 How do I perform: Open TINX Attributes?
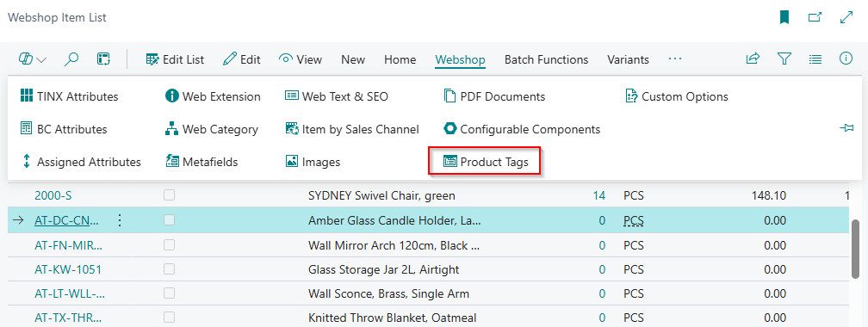pos(69,96)
